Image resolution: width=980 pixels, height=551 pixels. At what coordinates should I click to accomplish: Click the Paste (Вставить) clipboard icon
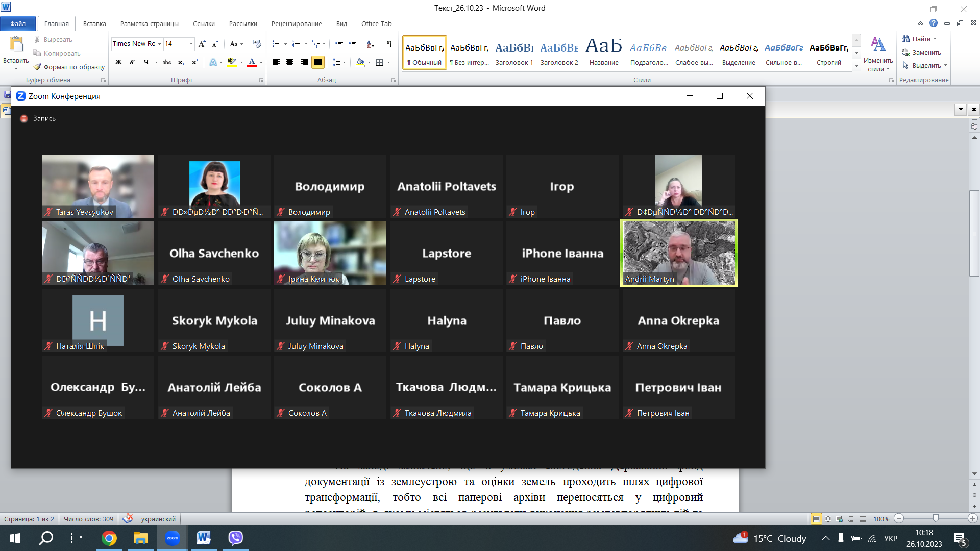[16, 45]
